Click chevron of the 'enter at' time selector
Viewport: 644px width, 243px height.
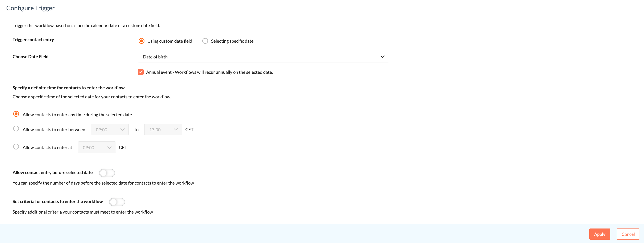pos(109,148)
